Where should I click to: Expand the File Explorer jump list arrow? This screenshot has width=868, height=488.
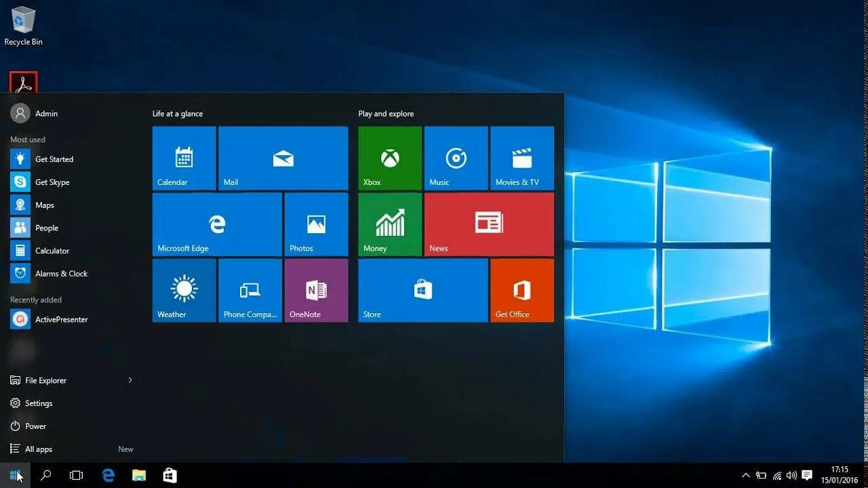tap(130, 380)
